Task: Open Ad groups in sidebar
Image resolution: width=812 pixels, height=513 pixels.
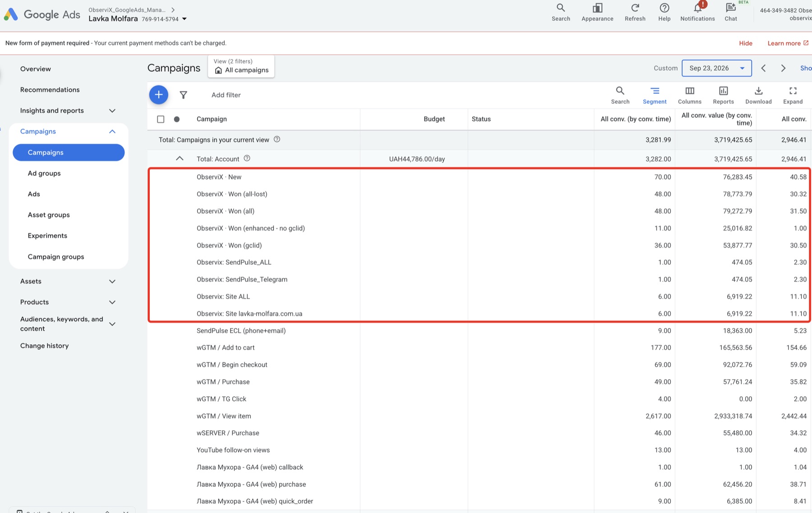Action: click(x=44, y=173)
